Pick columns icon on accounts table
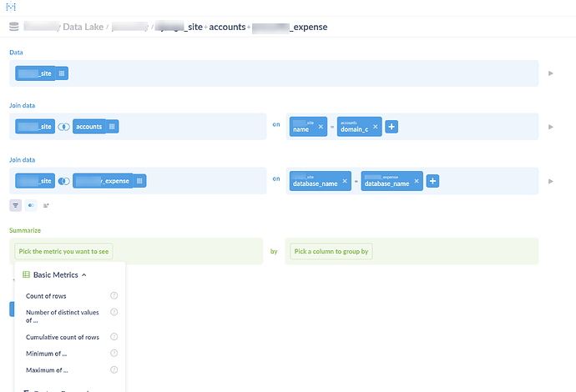The width and height of the screenshot is (576, 392). click(112, 127)
